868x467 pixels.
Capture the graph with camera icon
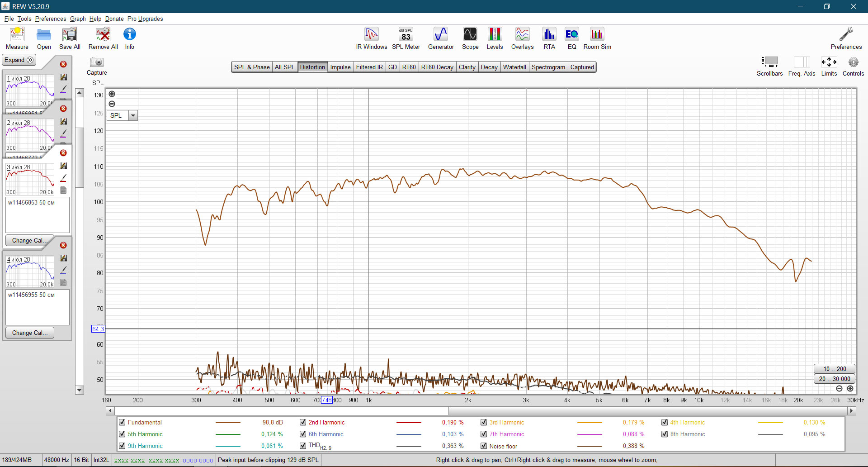97,62
